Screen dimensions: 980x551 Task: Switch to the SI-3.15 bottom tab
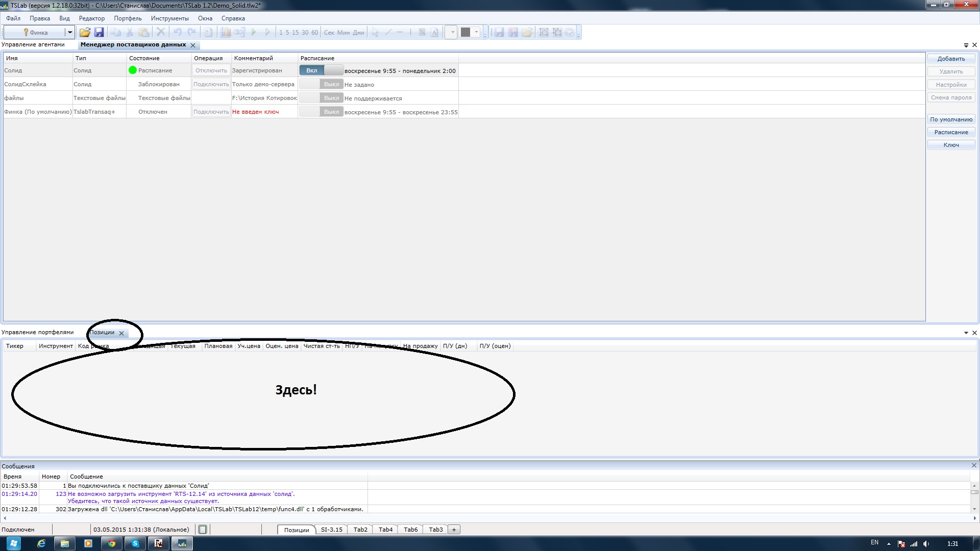point(331,530)
